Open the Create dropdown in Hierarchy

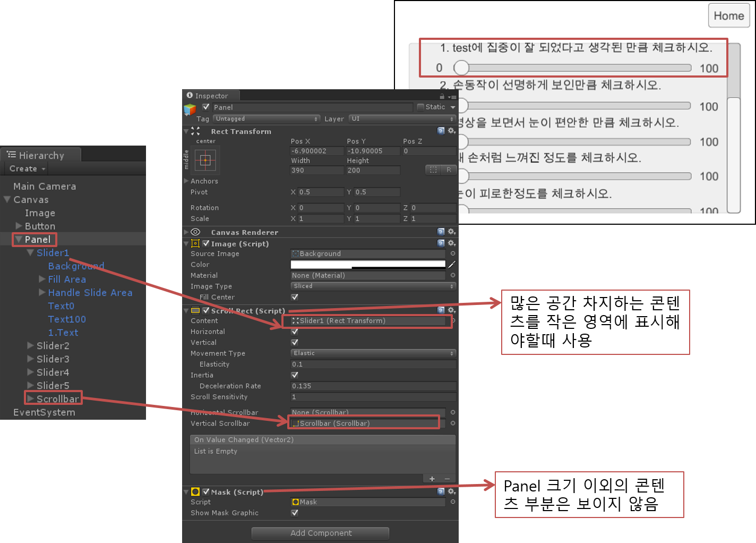27,168
